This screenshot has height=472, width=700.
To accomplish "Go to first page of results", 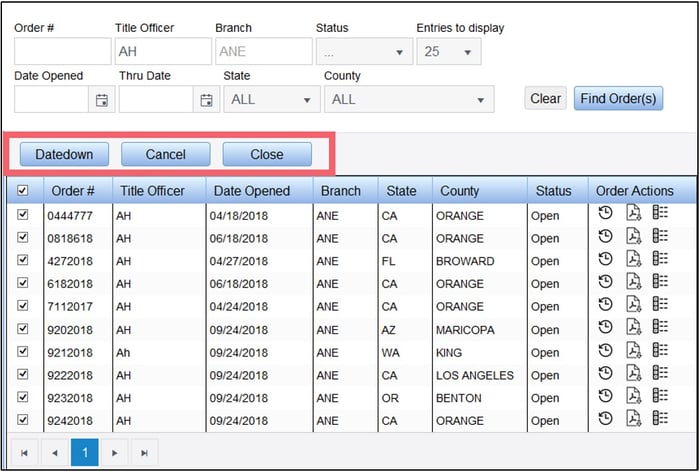I will [x=25, y=453].
